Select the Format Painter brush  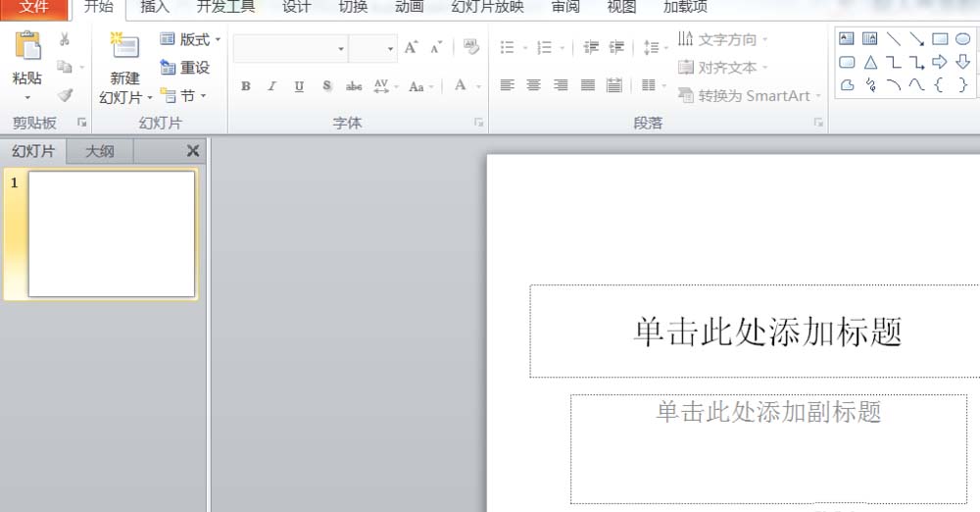[65, 94]
